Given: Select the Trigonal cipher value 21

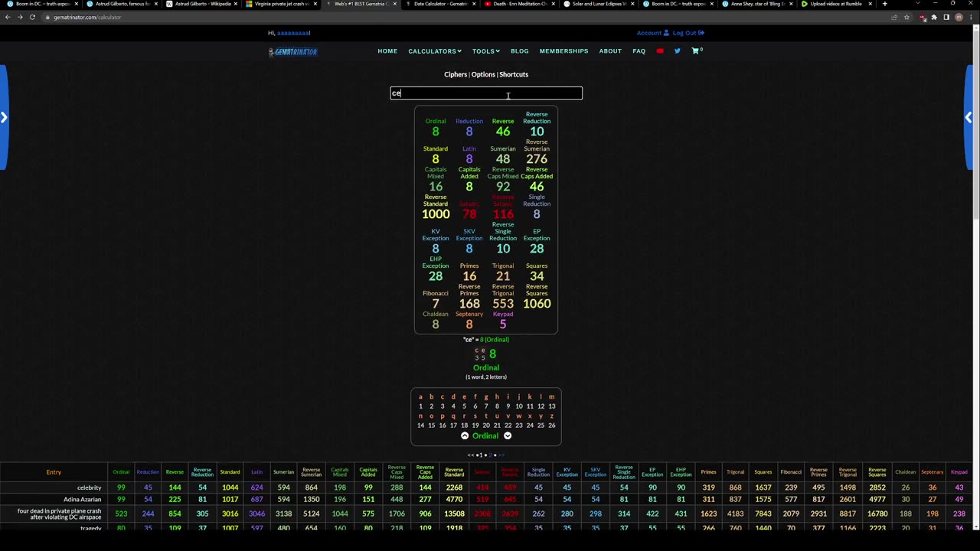Looking at the screenshot, I should (x=503, y=276).
